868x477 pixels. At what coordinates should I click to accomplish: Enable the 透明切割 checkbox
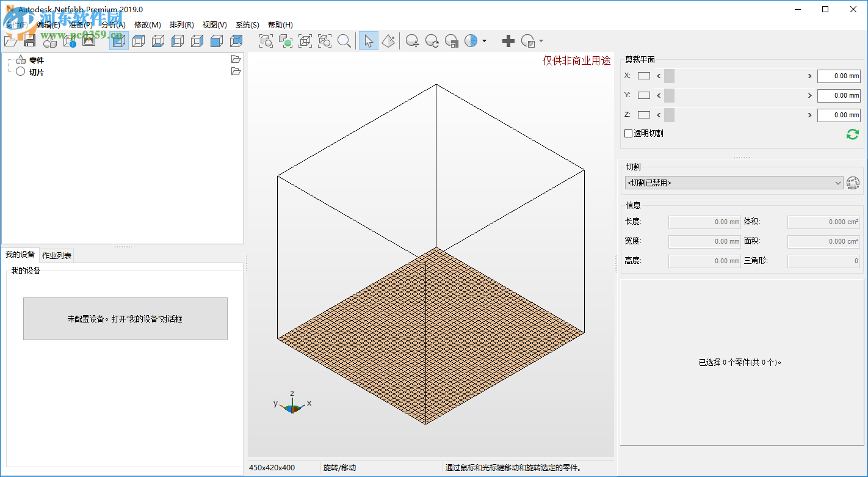[627, 133]
